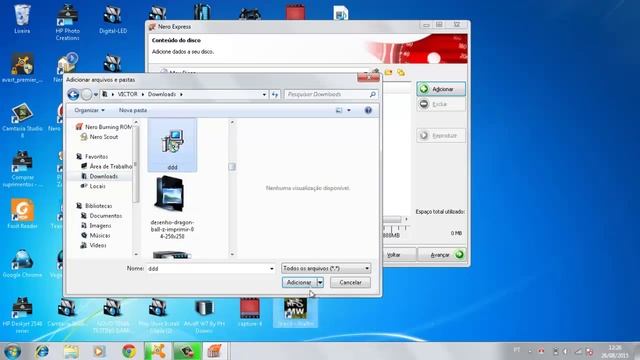
Task: Select the HP Deskjet 2540 series icon
Action: 22,315
